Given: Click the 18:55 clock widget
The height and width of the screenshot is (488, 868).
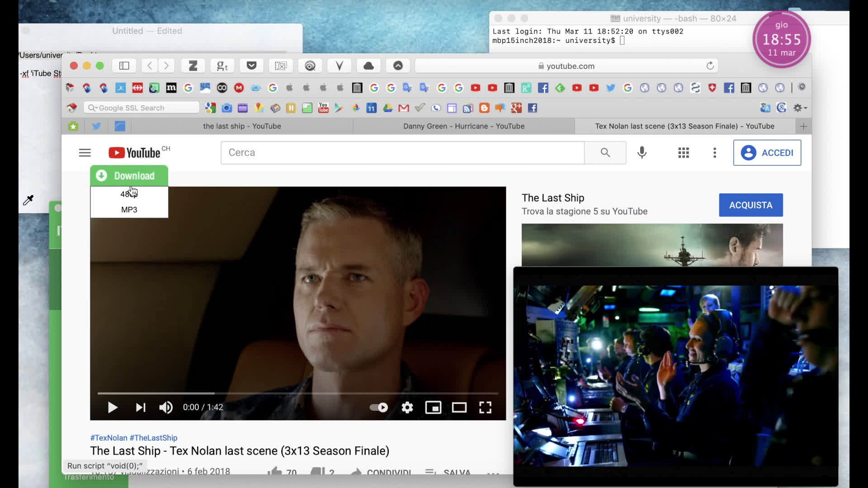Looking at the screenshot, I should 782,39.
